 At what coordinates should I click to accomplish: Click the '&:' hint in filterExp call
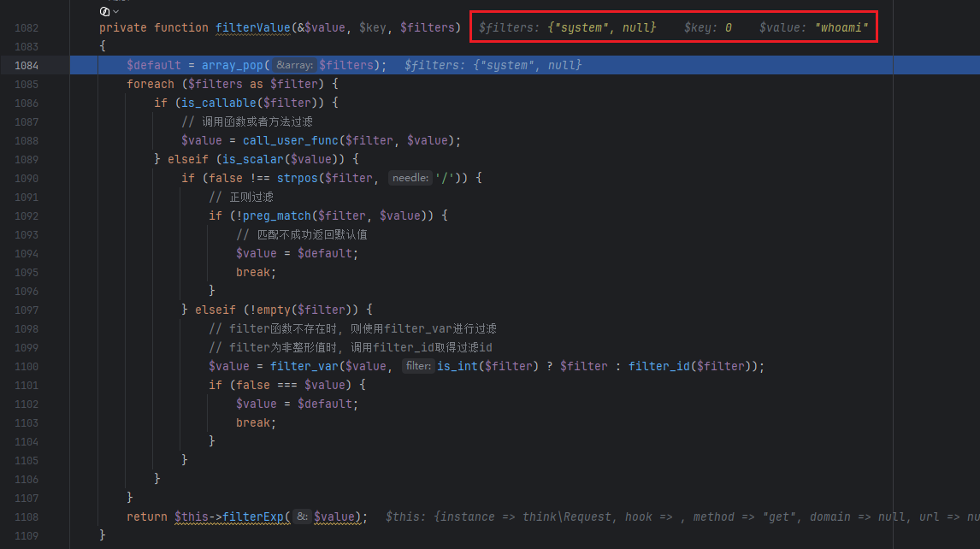302,517
